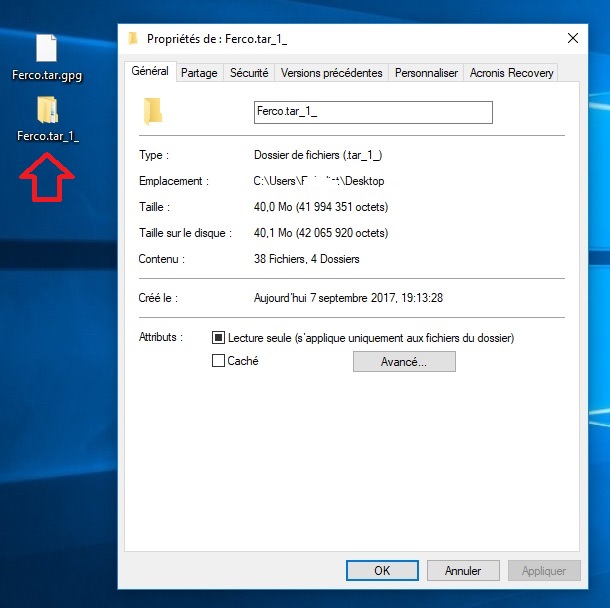Open the Partage tab

(199, 73)
